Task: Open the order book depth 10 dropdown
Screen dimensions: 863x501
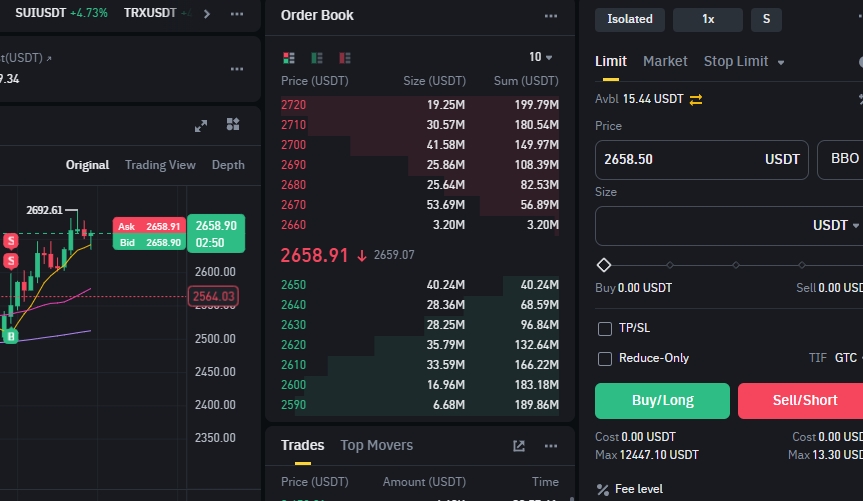Action: pos(540,57)
